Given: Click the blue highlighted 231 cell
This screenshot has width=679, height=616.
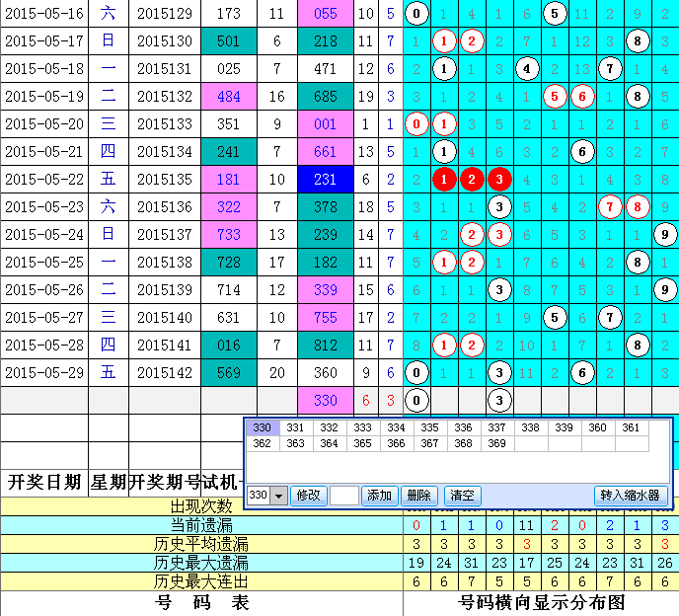Looking at the screenshot, I should [x=325, y=180].
